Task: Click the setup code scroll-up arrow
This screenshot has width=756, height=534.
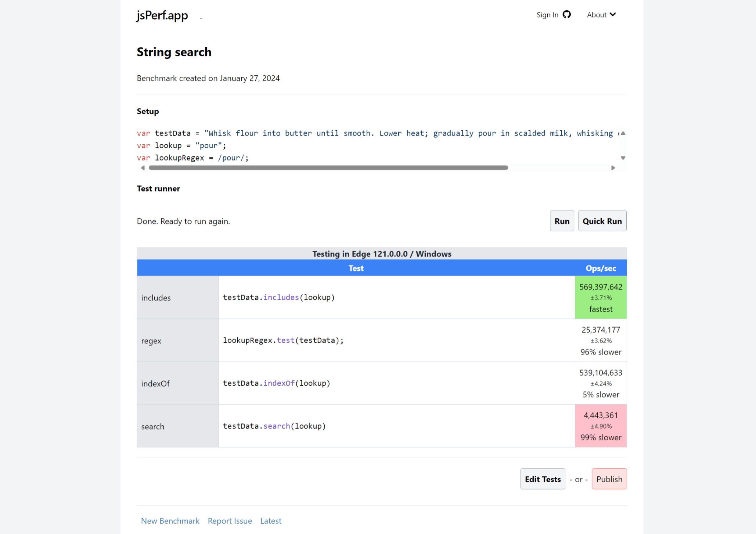Action: pyautogui.click(x=623, y=133)
